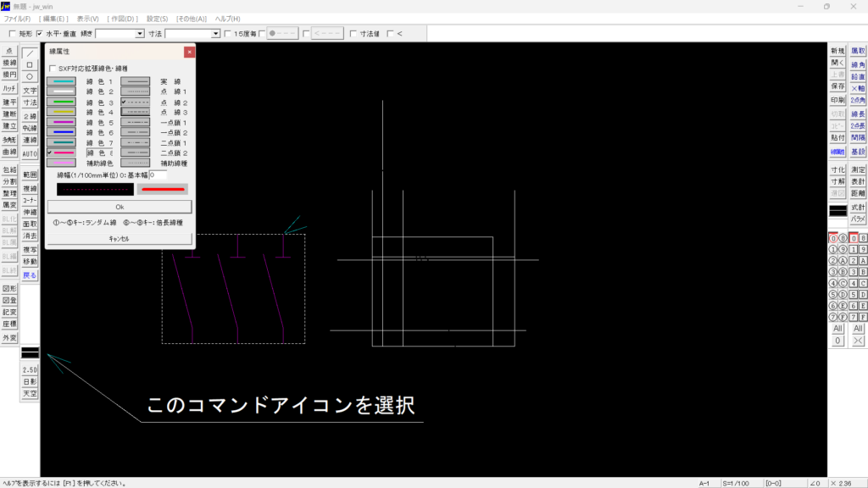Screen dimensions: 868x488
Task: Check the 矩形 checkbox
Action: coord(12,34)
